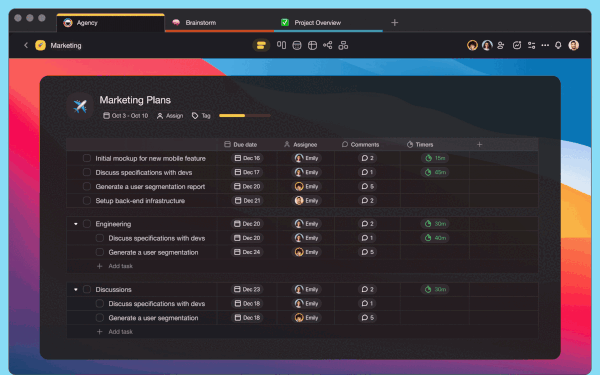Open the Dec 17 due date picker
The image size is (600, 375).
pos(247,172)
